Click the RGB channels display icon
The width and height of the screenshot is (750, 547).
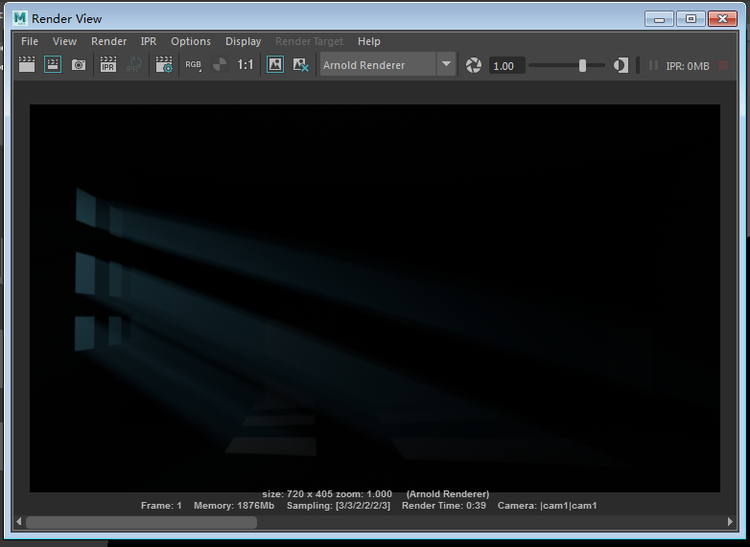click(193, 65)
